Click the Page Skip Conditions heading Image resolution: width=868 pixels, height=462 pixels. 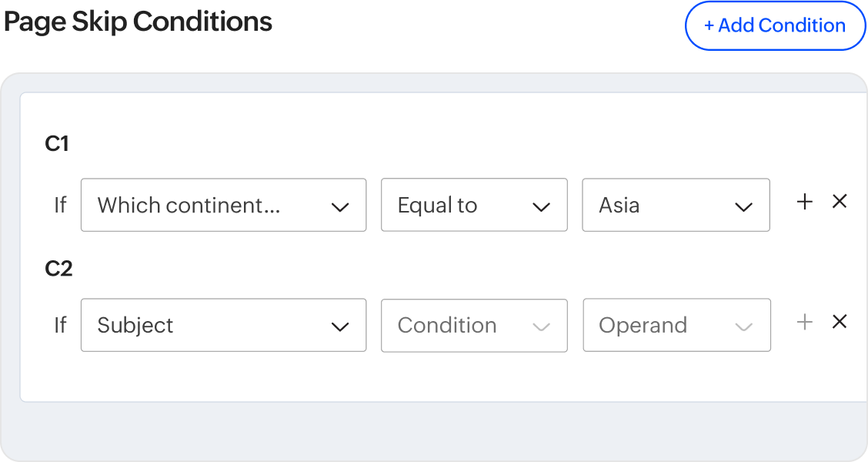(139, 22)
